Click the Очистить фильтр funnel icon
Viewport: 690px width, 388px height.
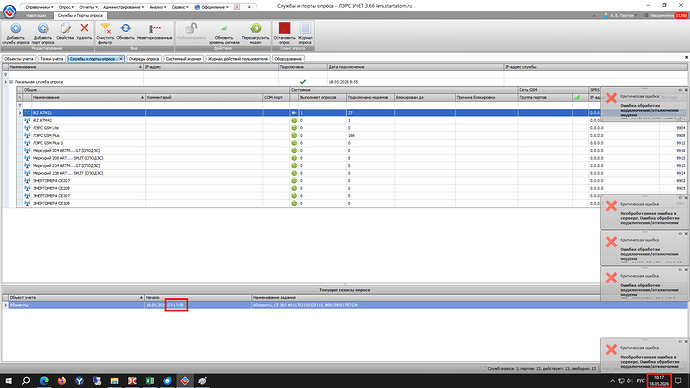point(105,29)
